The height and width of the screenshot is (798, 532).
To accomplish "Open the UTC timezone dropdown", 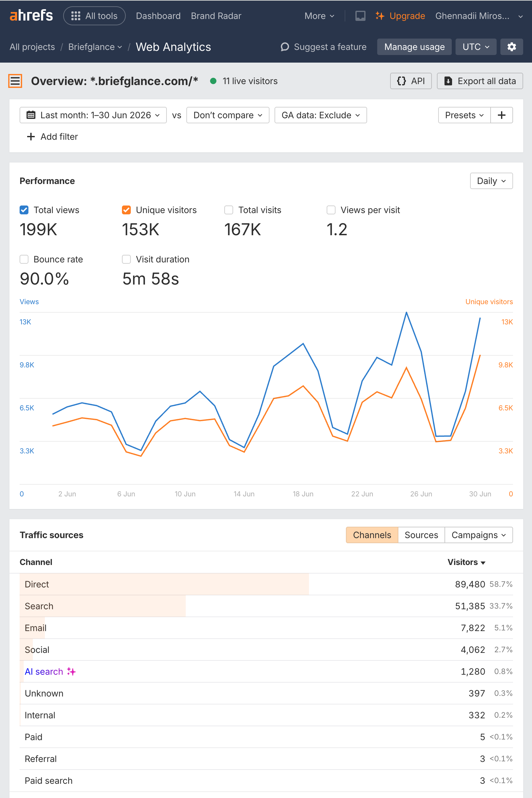I will point(476,46).
